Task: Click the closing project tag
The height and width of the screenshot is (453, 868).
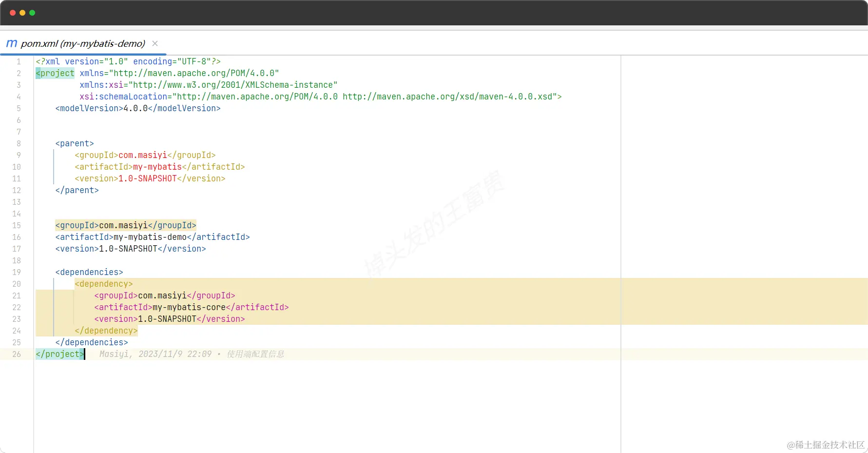Action: click(60, 354)
